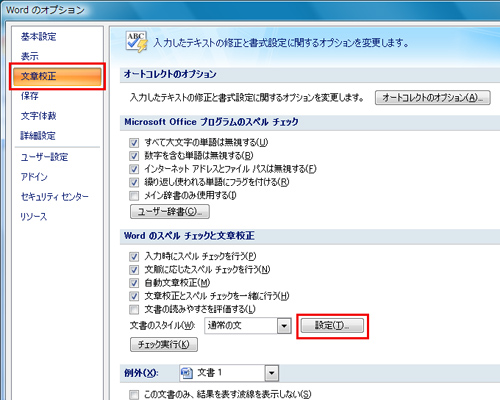Toggle 入力時にスペル チェックを行う checkbox

point(134,256)
